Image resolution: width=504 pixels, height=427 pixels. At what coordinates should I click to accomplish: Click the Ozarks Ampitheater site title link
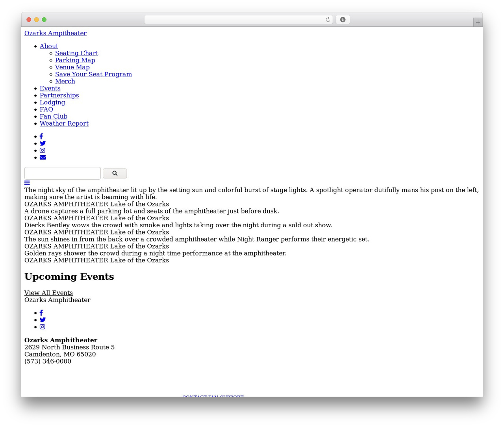click(56, 33)
